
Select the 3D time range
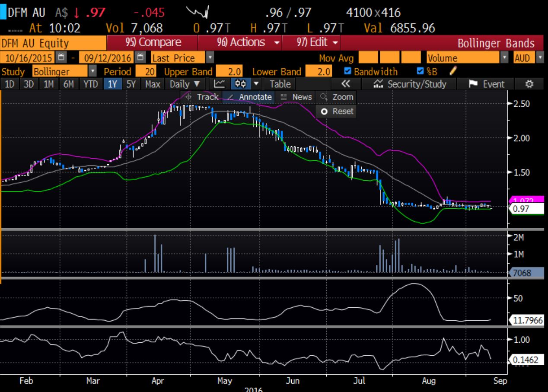tap(29, 84)
